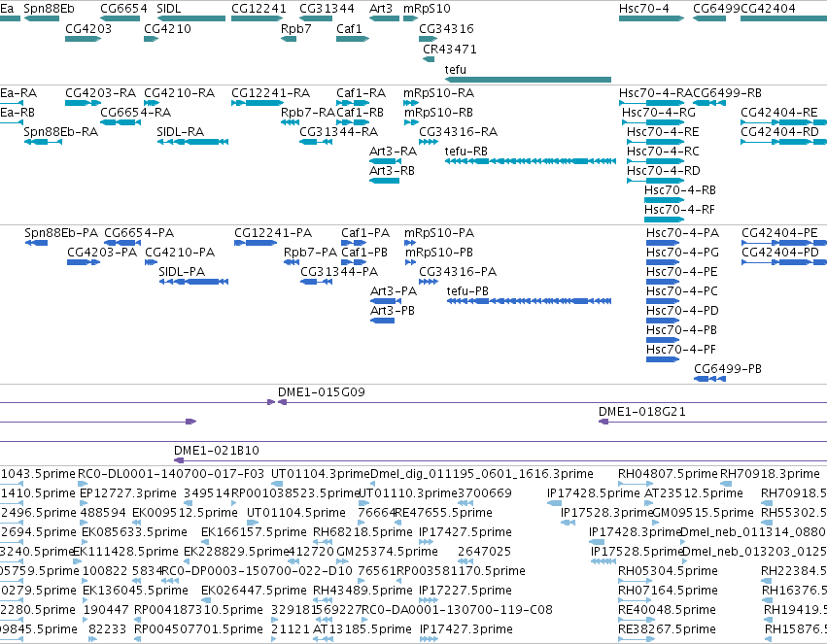
Task: Open the Hsc70-4-RG transcript label
Action: (x=659, y=113)
